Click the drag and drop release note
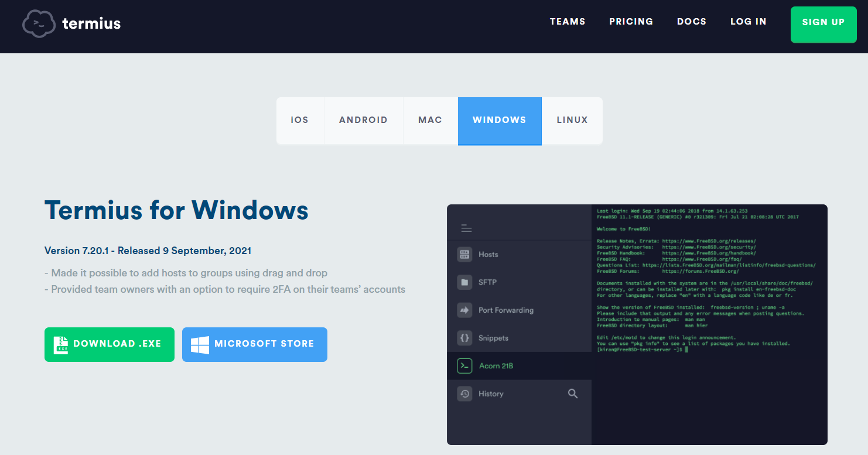Image resolution: width=868 pixels, height=455 pixels. point(186,273)
